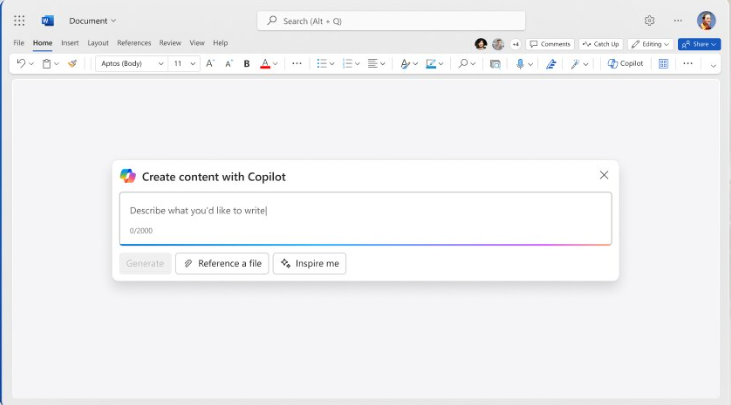Expand the Dictate options arrow
731x405 pixels.
coord(530,64)
